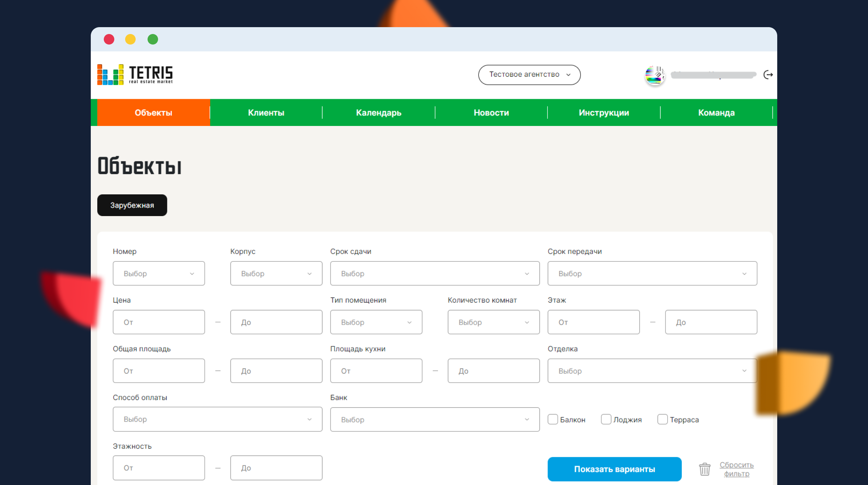Enable the Балкон checkbox
This screenshot has height=485, width=868.
pyautogui.click(x=553, y=419)
